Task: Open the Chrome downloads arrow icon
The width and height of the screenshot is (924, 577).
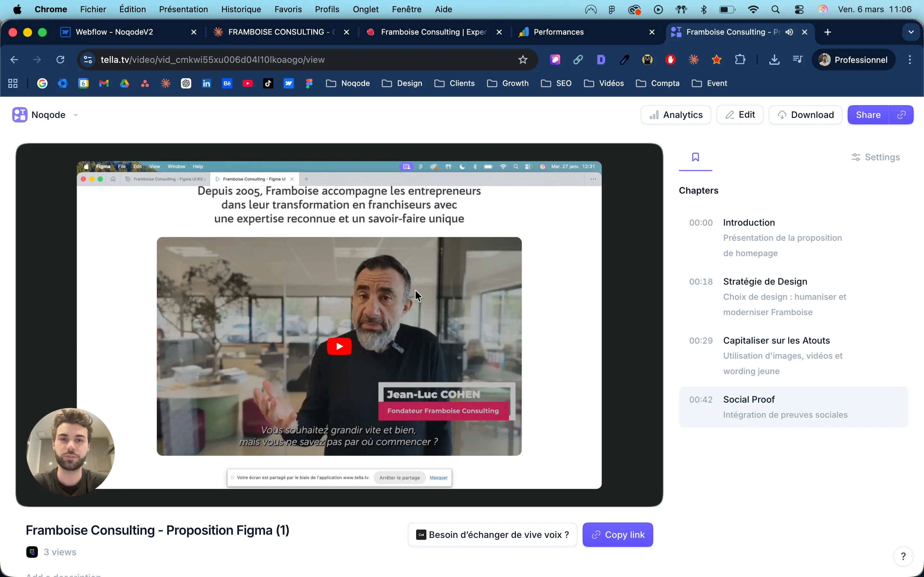Action: (774, 60)
